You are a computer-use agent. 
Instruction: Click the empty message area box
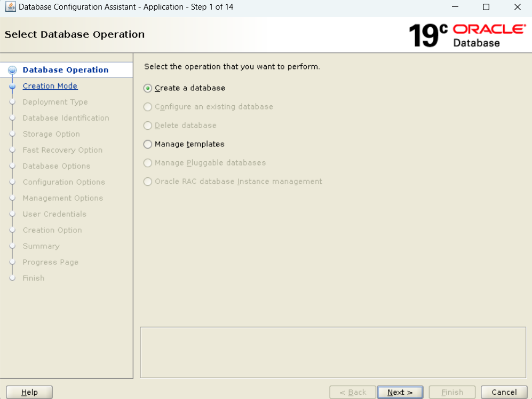pyautogui.click(x=333, y=353)
